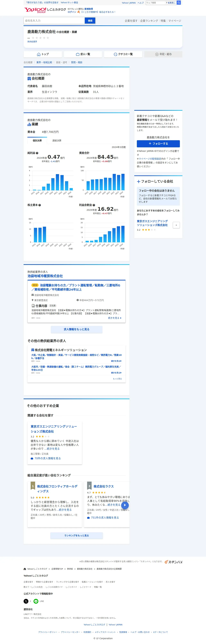Click the plus button beside 東京ガスエンジニアリング recommendation

(x=176, y=225)
